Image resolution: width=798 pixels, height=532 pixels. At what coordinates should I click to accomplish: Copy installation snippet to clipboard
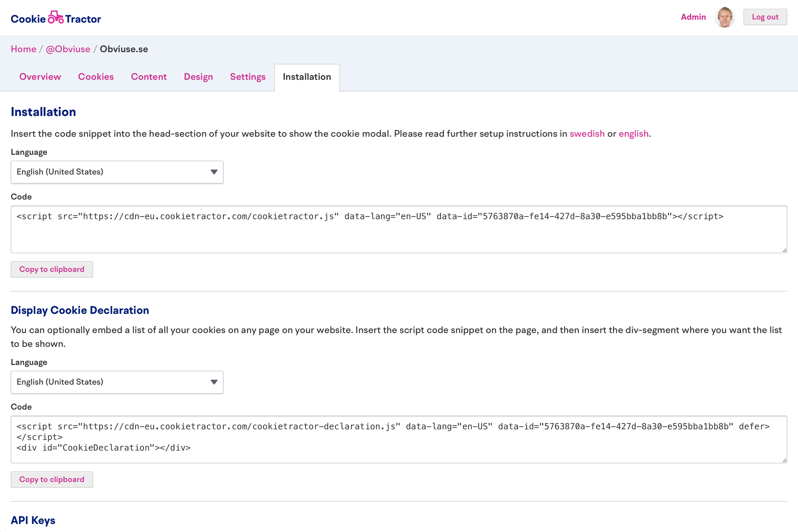click(52, 269)
